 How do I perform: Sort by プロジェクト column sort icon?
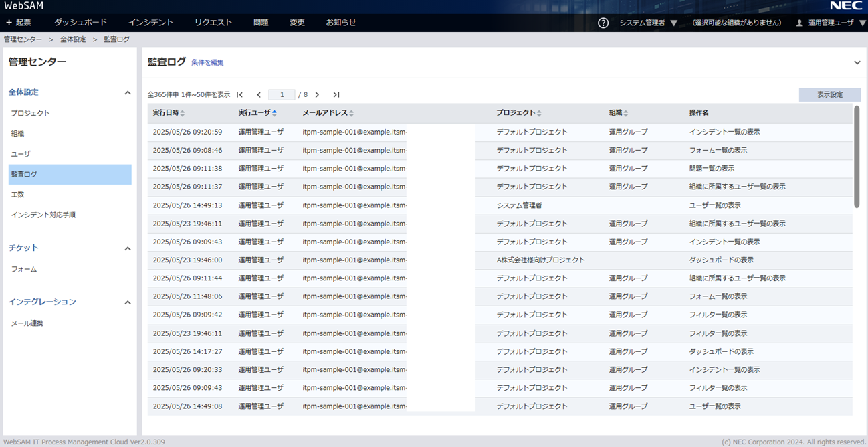coord(539,114)
